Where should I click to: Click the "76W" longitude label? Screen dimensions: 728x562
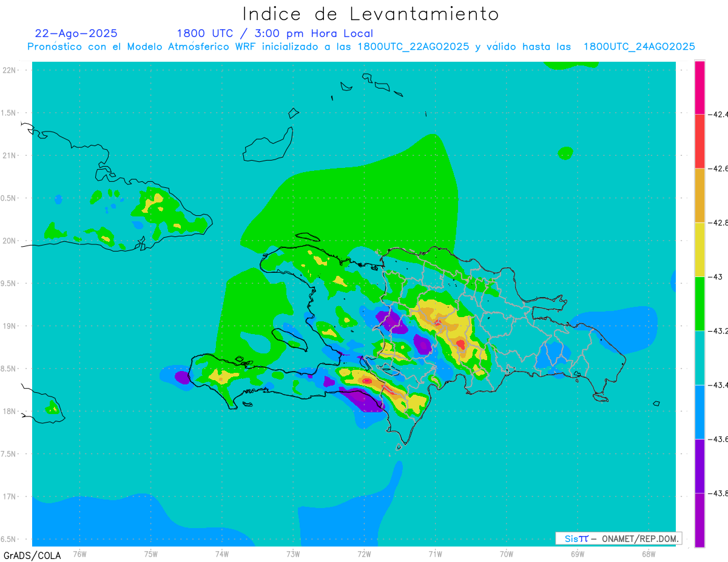tap(79, 554)
